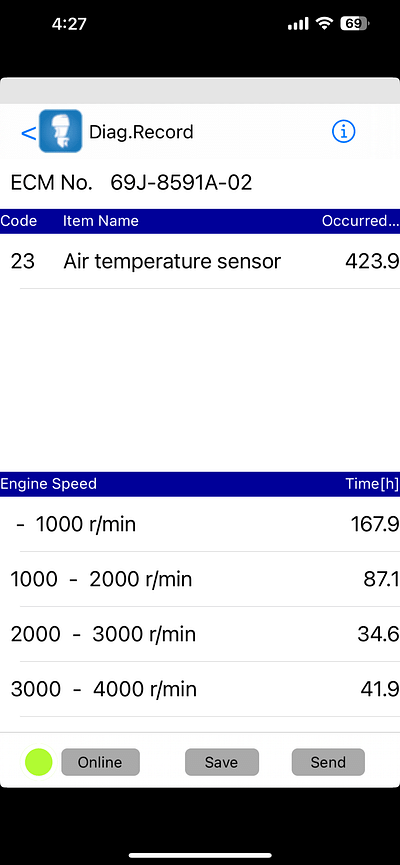
Task: Click the Save button
Action: 221,762
